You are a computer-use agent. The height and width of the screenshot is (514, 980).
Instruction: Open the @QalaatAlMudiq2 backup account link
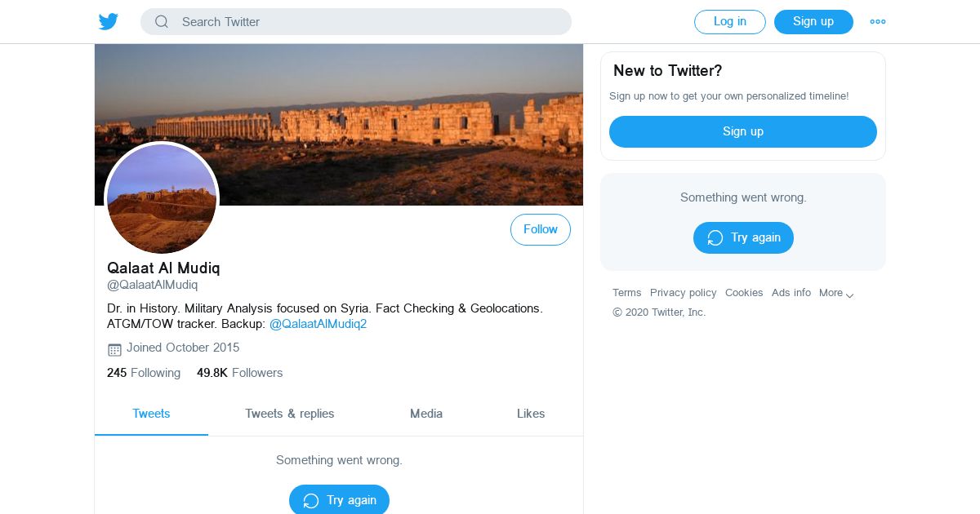click(x=318, y=324)
